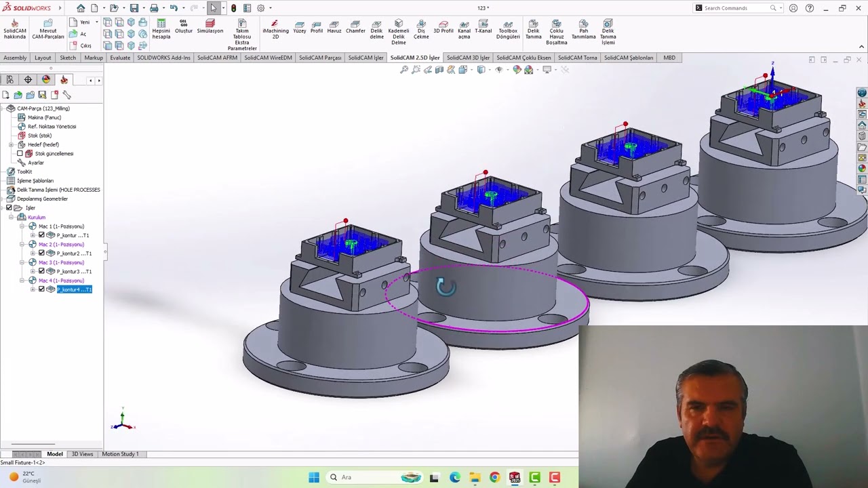Viewport: 868px width, 488px height.
Task: Open Delik Tanıma İşlemi tool
Action: pos(608,32)
